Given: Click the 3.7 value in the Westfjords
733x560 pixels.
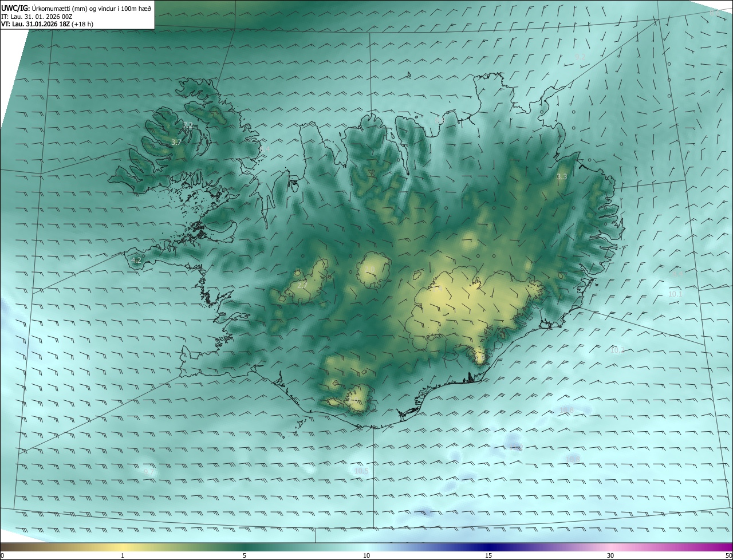Looking at the screenshot, I should [x=176, y=142].
